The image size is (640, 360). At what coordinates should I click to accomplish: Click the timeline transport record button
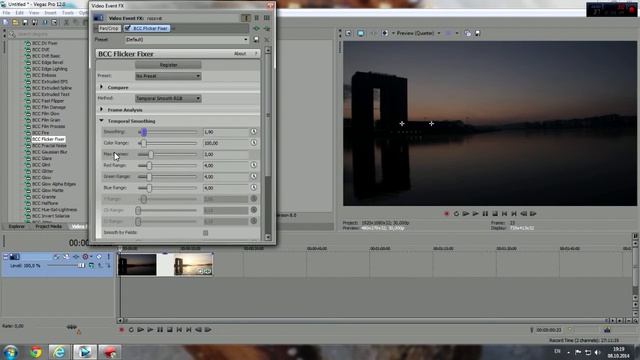(x=121, y=329)
